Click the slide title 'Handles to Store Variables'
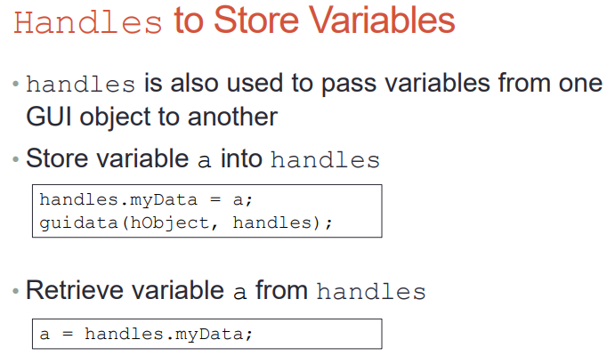This screenshot has width=615, height=364. 235,20
